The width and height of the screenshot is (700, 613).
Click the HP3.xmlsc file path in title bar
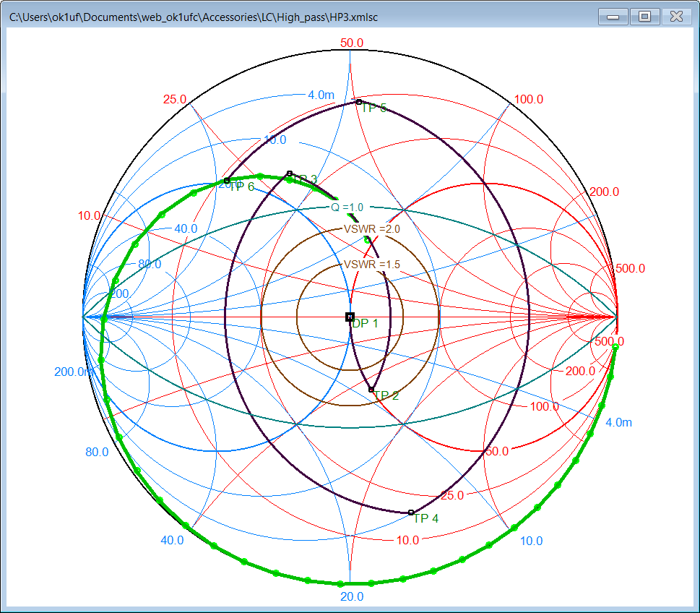(x=194, y=16)
